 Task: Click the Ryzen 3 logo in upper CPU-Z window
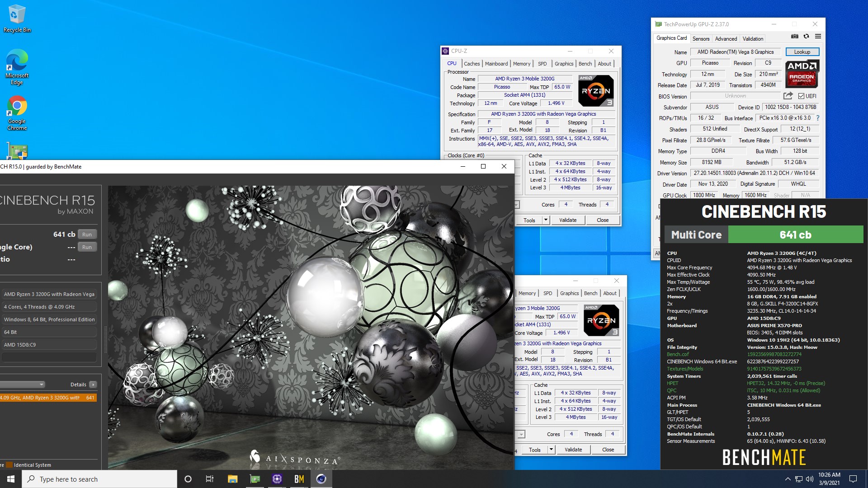(596, 91)
